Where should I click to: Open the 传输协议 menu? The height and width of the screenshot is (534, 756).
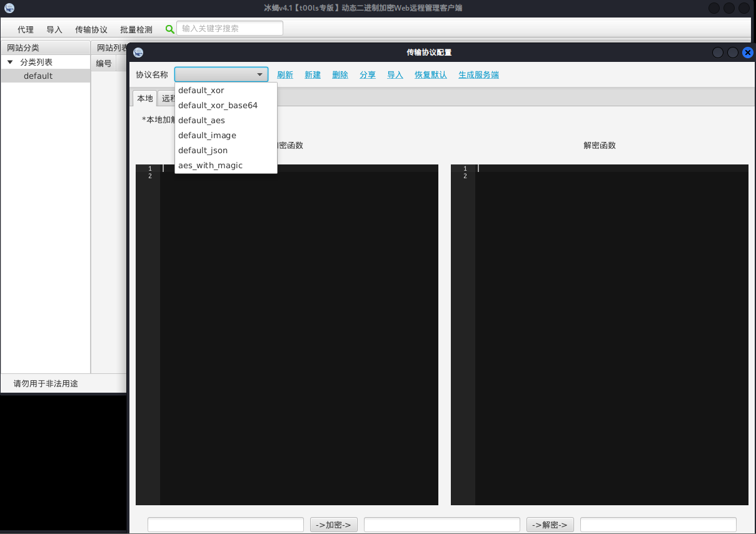tap(91, 29)
